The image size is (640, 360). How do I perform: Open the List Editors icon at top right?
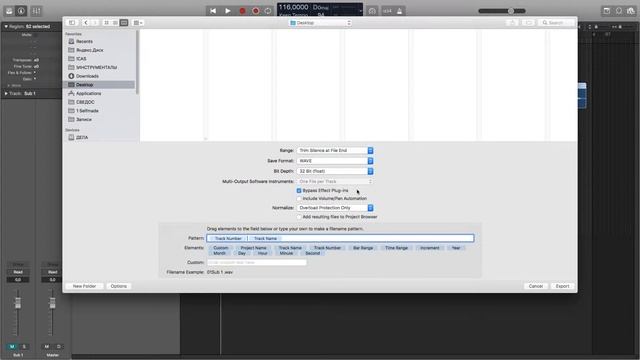[607, 11]
